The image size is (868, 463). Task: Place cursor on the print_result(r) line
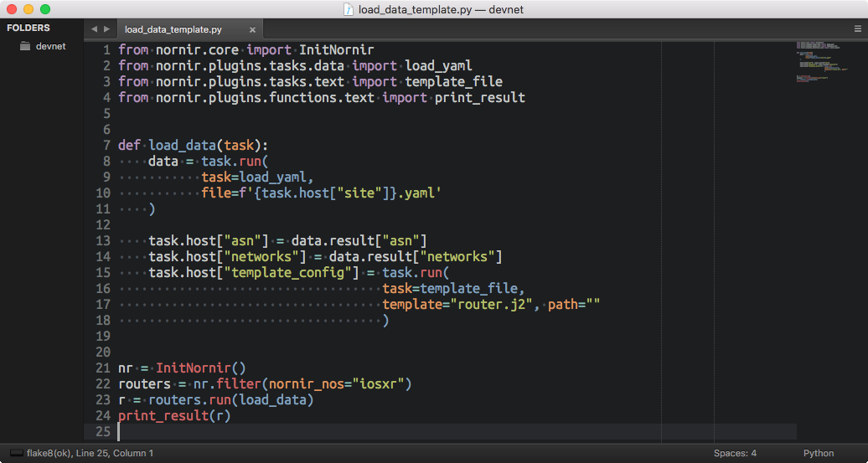tap(173, 415)
